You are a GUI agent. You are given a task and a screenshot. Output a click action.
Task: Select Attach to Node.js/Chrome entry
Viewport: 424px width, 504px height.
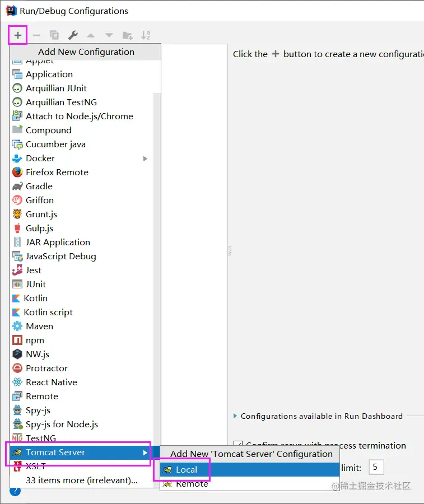[82, 116]
